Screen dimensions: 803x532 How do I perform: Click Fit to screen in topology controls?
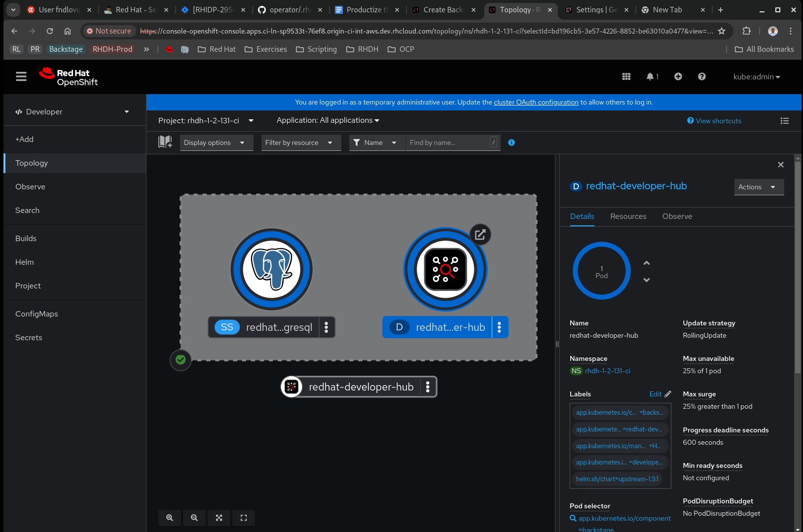219,518
